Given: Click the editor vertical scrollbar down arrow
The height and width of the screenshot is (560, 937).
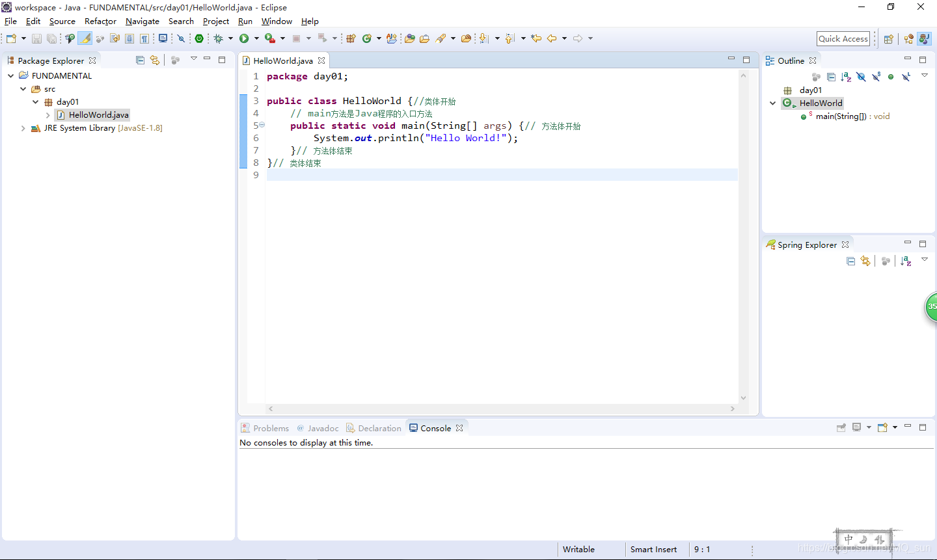Looking at the screenshot, I should [x=743, y=398].
